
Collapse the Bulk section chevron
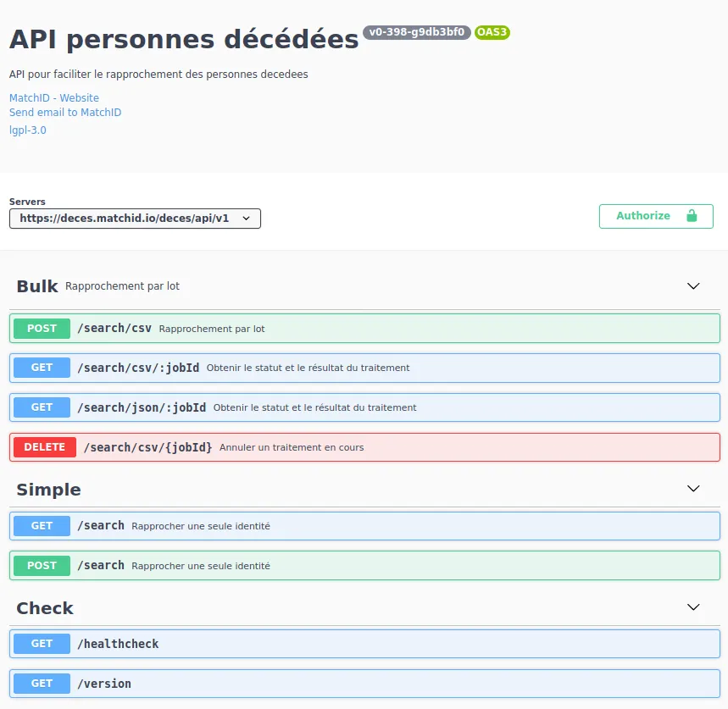tap(692, 285)
